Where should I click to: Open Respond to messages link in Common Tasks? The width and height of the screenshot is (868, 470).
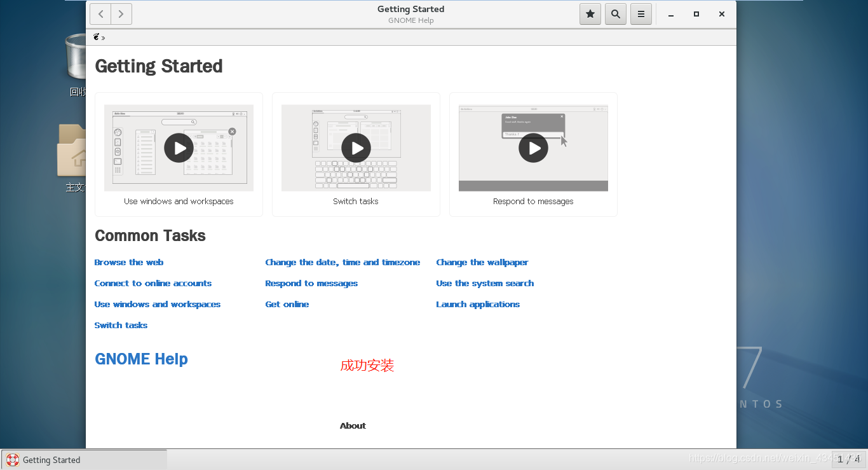(x=311, y=283)
